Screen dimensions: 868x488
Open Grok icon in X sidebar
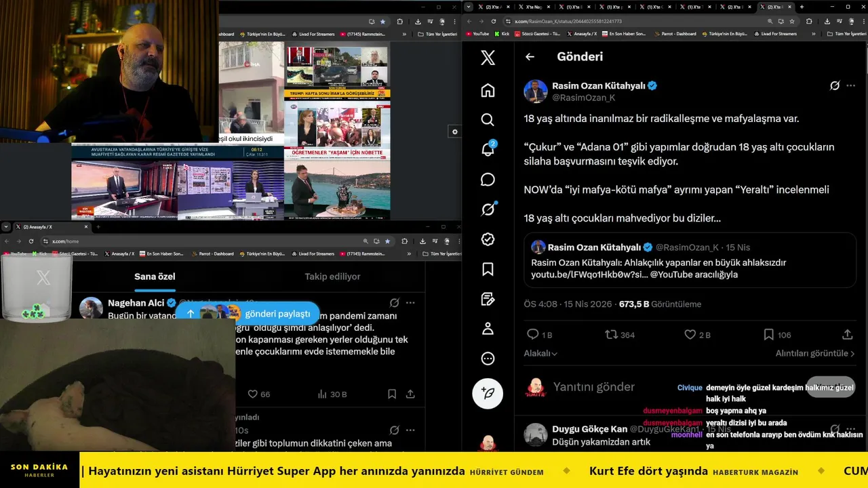[488, 209]
